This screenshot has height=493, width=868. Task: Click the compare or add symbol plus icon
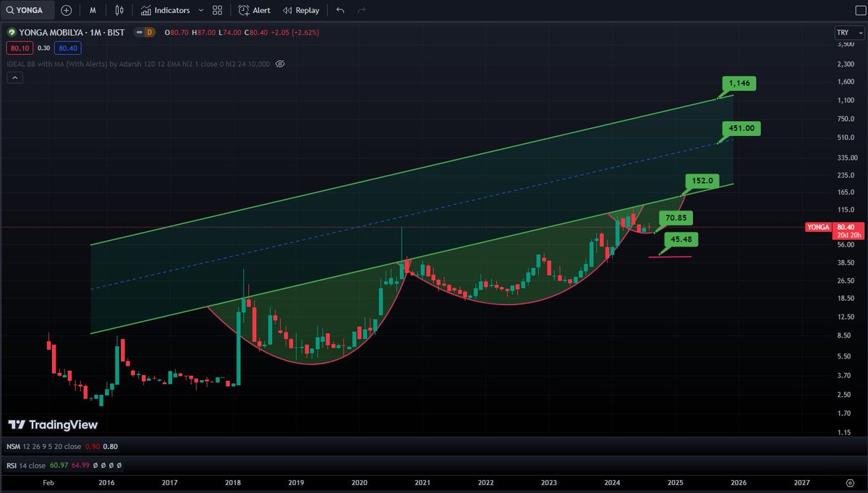(x=67, y=10)
